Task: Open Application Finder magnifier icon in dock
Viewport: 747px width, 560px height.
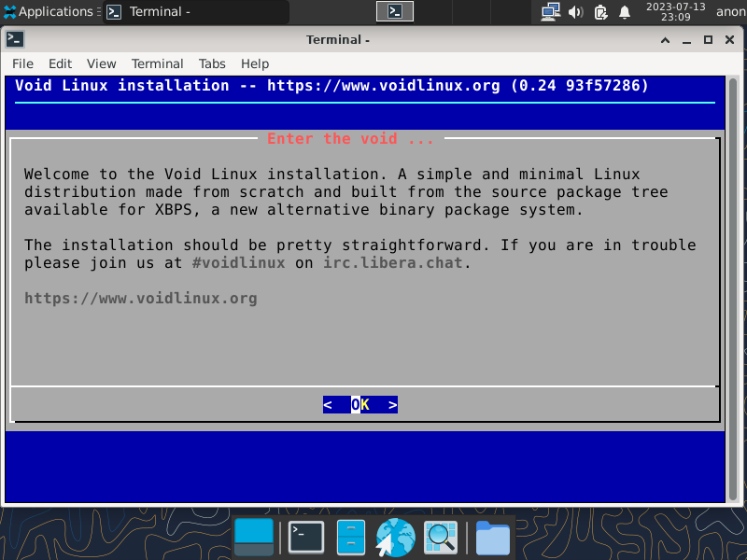Action: [441, 538]
